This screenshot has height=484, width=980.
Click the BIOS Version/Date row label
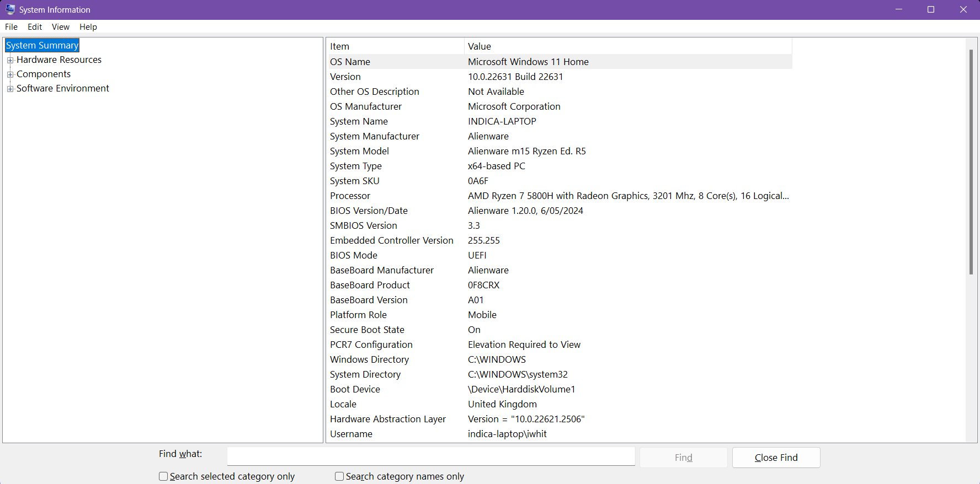pyautogui.click(x=369, y=211)
